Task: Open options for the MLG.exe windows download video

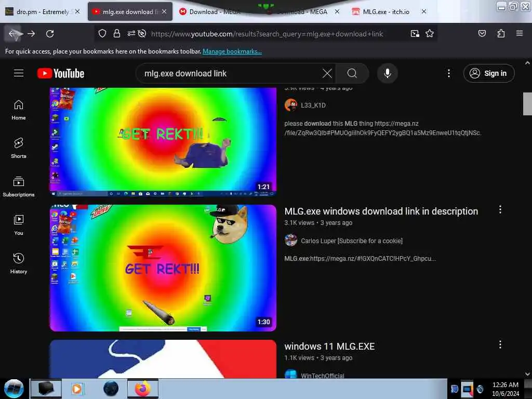Action: (x=500, y=210)
